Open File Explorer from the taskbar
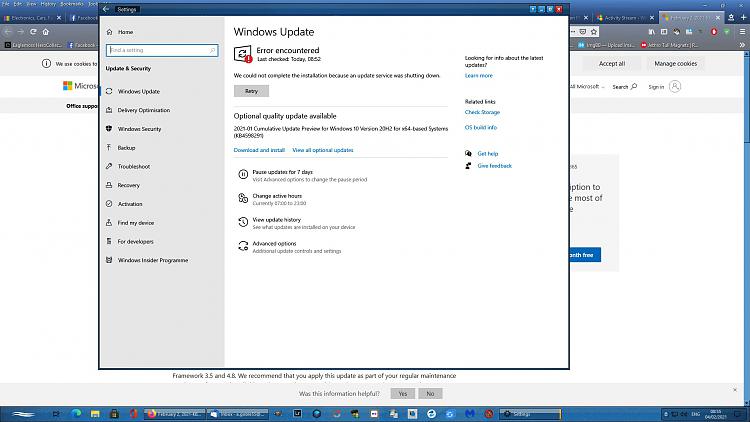This screenshot has height=422, width=750. pyautogui.click(x=95, y=414)
